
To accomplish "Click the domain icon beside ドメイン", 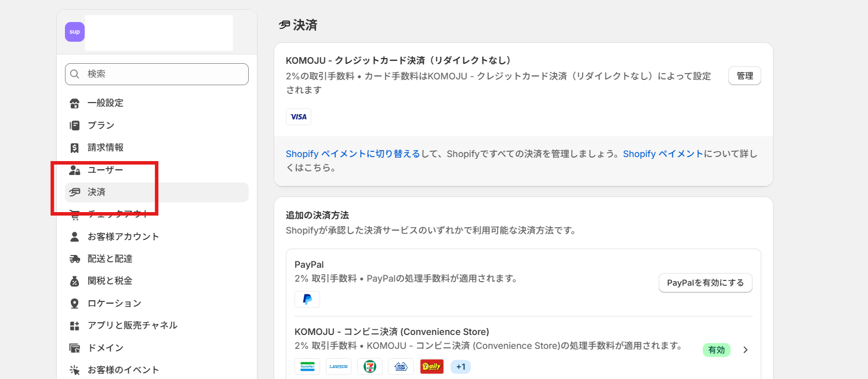I will (74, 348).
